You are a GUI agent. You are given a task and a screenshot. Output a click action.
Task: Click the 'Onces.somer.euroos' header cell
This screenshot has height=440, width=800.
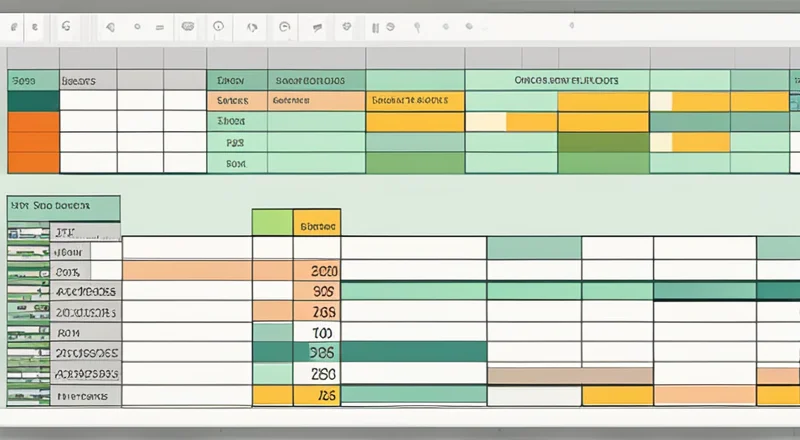[x=565, y=80]
